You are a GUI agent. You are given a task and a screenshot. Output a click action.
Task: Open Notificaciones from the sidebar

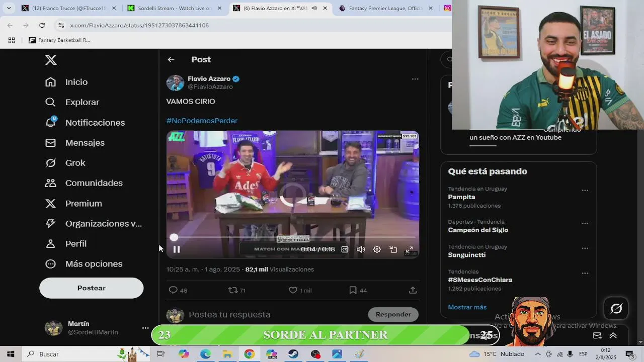(x=85, y=123)
